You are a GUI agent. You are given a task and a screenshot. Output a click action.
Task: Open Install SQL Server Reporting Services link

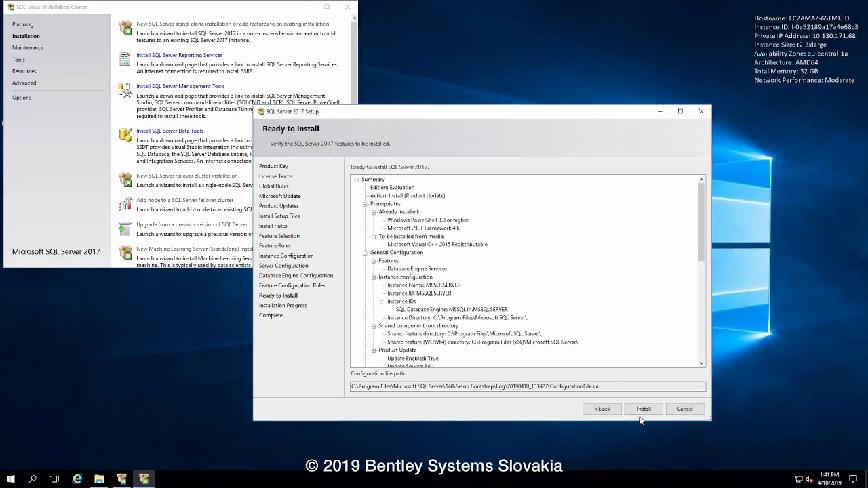(x=179, y=55)
